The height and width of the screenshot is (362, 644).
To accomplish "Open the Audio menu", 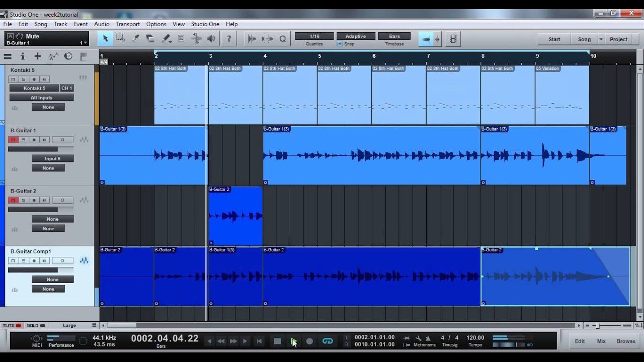I will pos(102,24).
